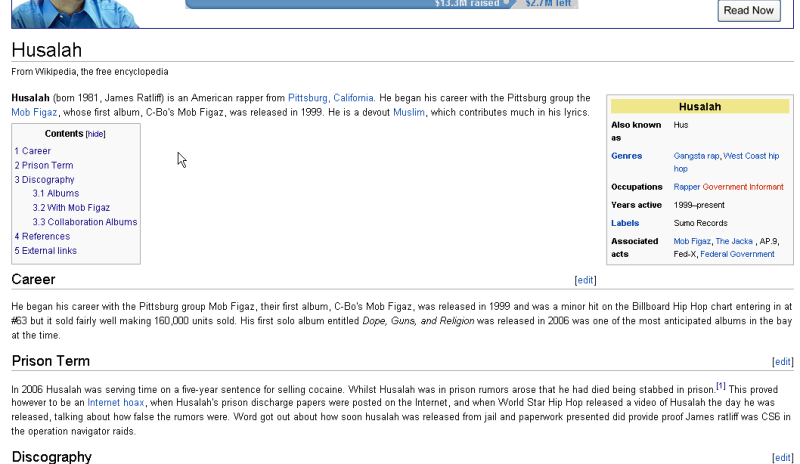Follow The Jacka associated act link

pos(735,241)
